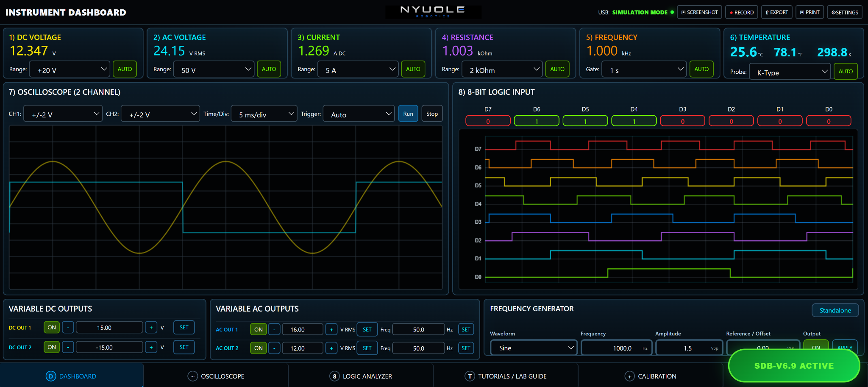Decrease DC OUT 1 with the minus button
Screen dimensions: 868x387
[x=68, y=328]
